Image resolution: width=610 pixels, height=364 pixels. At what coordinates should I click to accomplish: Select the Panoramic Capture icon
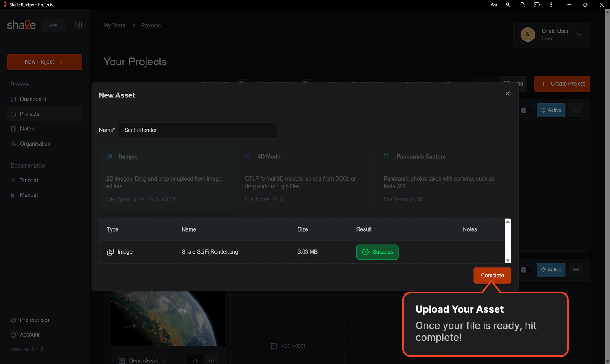tap(386, 157)
